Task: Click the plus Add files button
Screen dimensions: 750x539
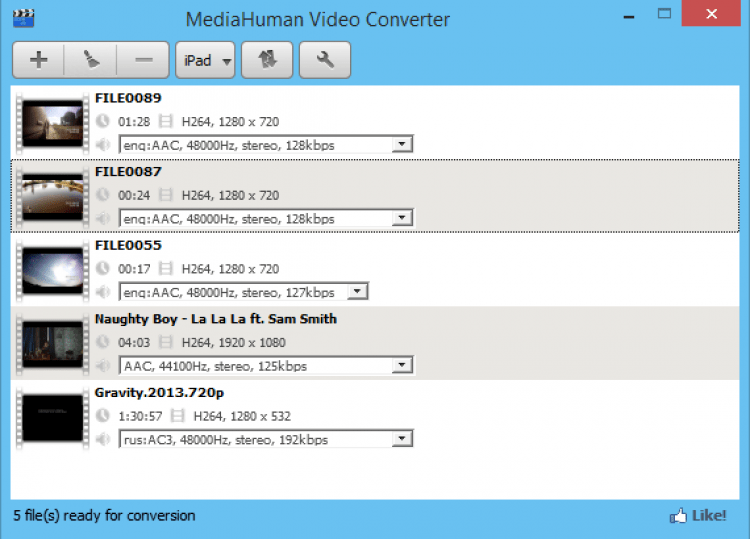Action: click(x=38, y=60)
